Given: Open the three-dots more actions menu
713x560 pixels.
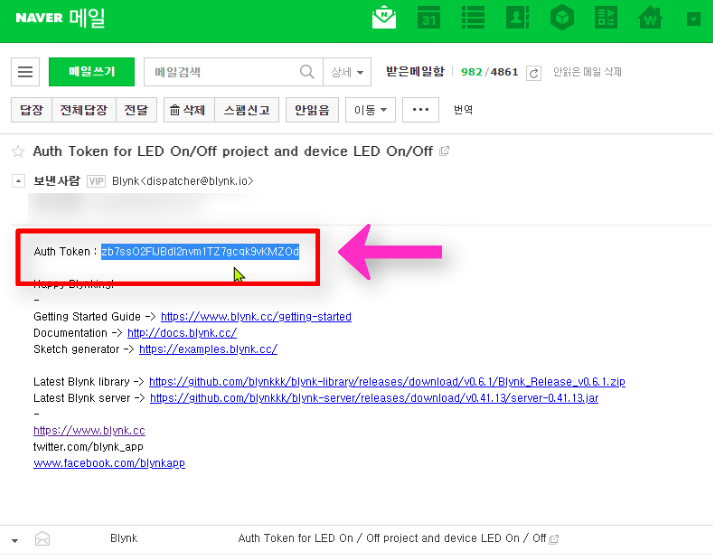Looking at the screenshot, I should point(420,110).
